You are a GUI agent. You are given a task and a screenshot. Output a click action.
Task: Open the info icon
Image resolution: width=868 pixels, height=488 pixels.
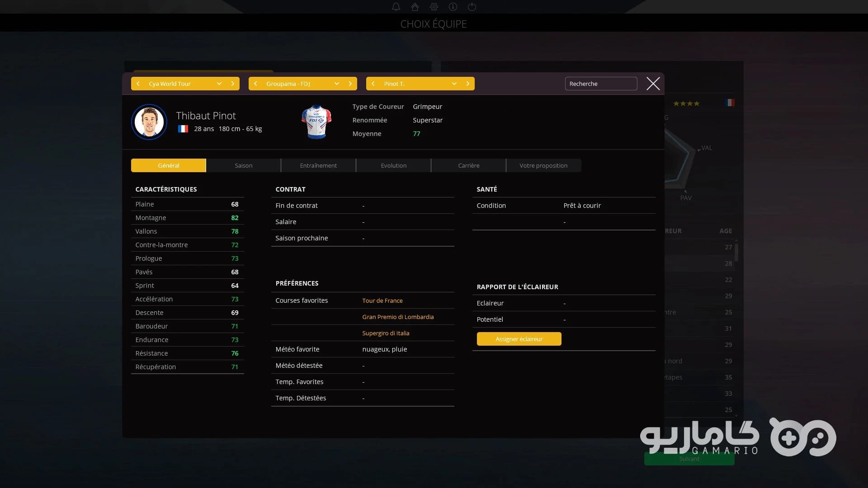[x=453, y=7]
